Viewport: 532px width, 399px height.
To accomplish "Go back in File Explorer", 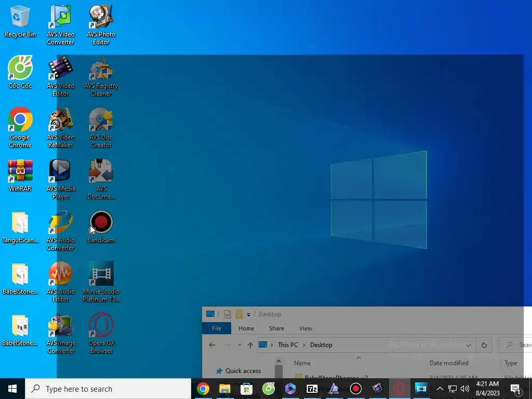I will click(x=212, y=345).
